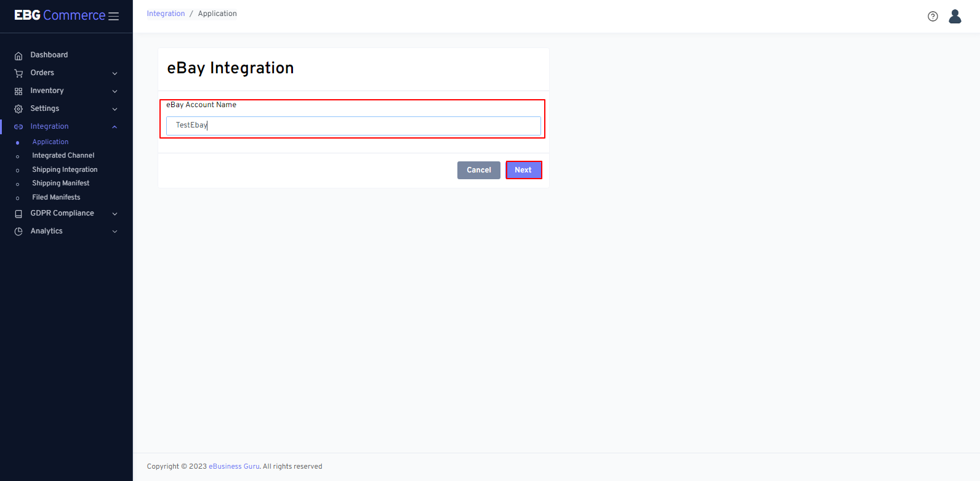Open the Integrated Channel menu item
This screenshot has height=481, width=980.
click(x=63, y=156)
